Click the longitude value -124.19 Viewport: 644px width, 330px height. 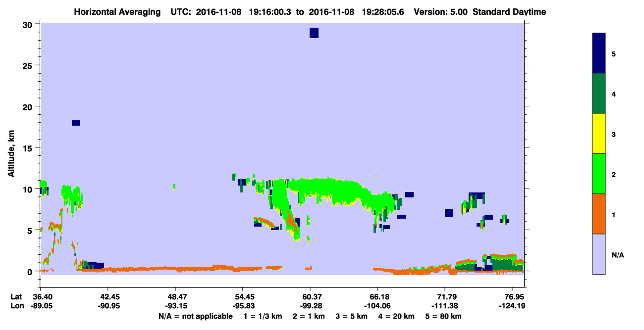512,306
